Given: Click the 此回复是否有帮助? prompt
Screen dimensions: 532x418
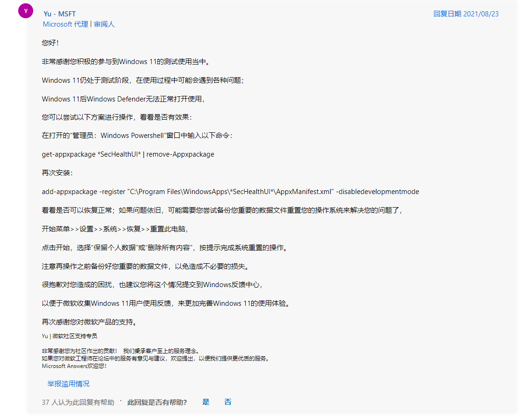Looking at the screenshot, I should click(x=157, y=403).
